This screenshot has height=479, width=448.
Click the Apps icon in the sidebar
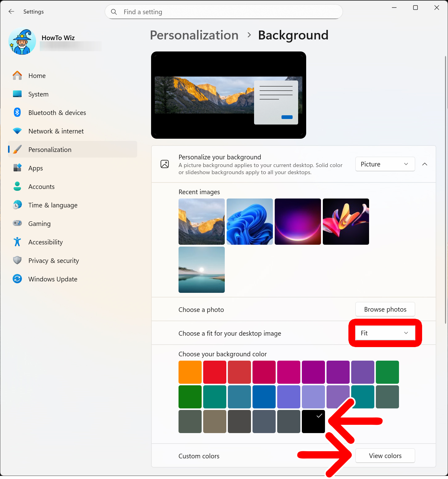[x=17, y=168]
